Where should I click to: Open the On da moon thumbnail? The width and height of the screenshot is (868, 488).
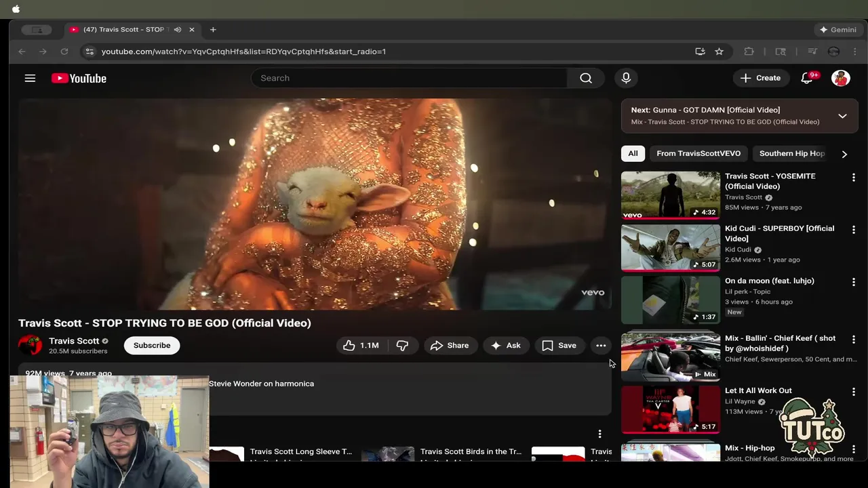click(671, 300)
